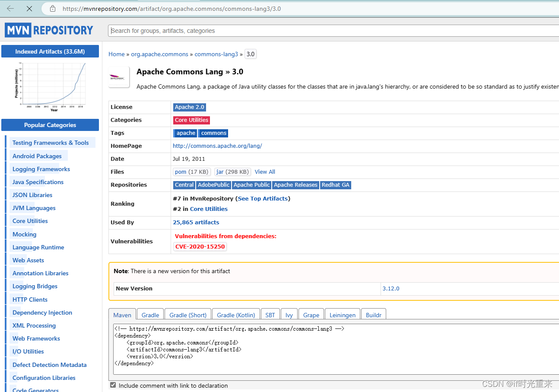The width and height of the screenshot is (559, 392).
Task: Click the lock icon in address bar
Action: coord(53,9)
